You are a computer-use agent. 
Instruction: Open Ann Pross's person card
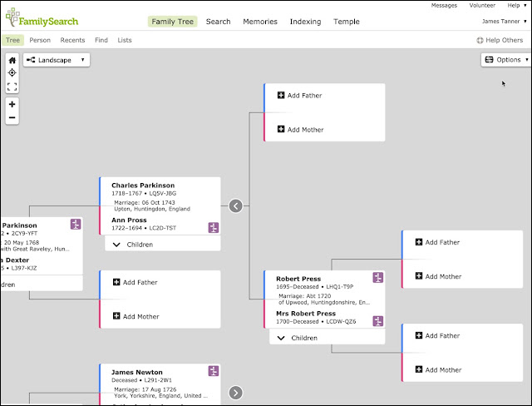pyautogui.click(x=129, y=220)
